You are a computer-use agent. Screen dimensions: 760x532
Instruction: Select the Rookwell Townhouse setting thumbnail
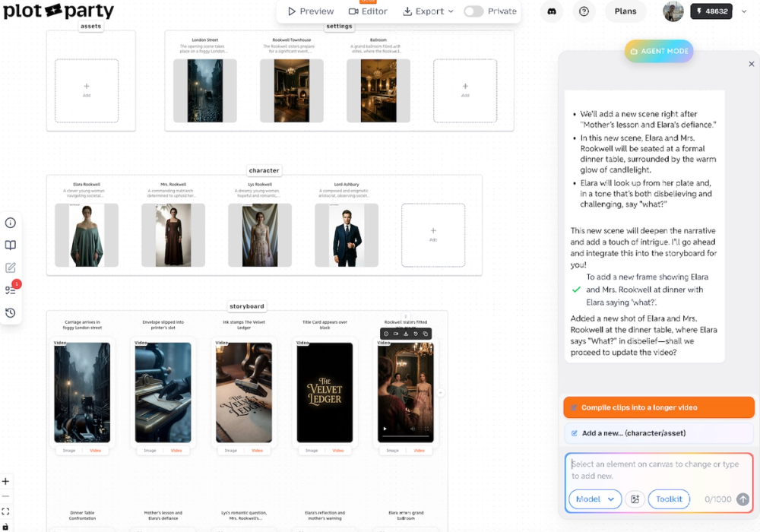[x=291, y=90]
